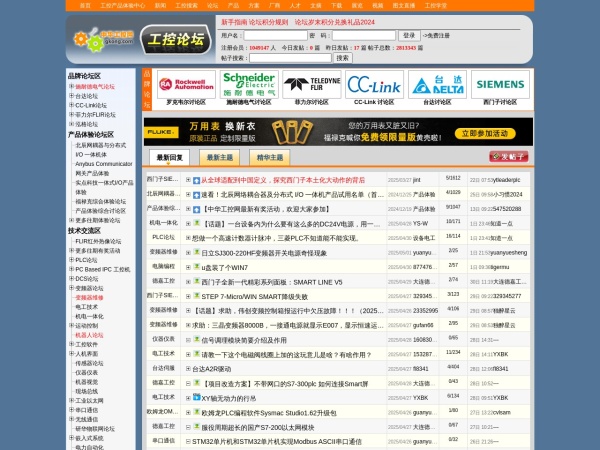Click the green icon beside SMART LINE V5 thread

[196, 281]
